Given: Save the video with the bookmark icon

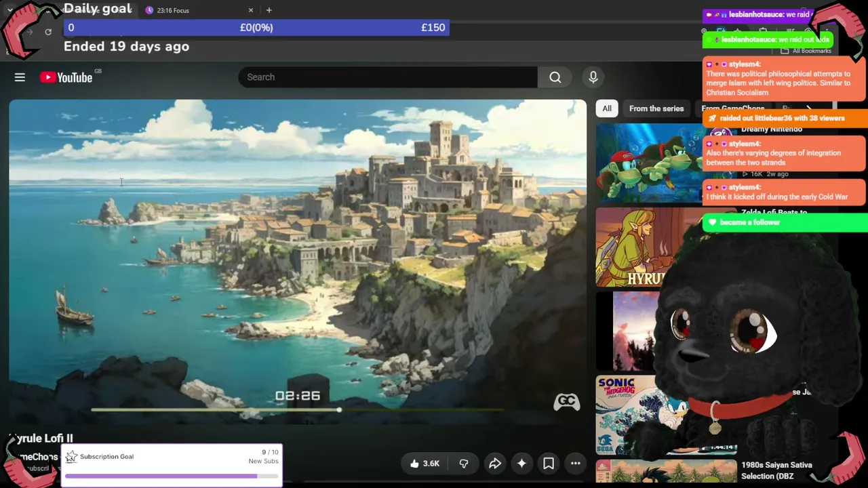Looking at the screenshot, I should [x=549, y=464].
